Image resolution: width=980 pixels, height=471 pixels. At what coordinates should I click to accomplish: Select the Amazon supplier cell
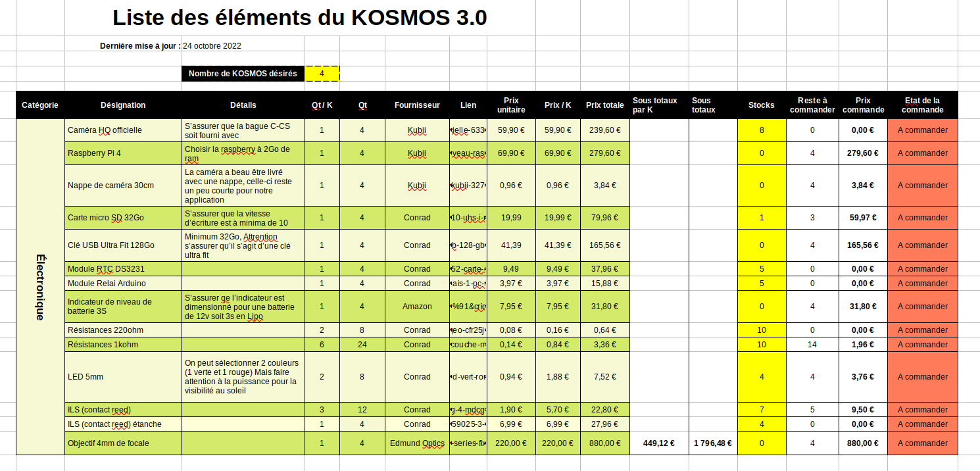click(417, 307)
